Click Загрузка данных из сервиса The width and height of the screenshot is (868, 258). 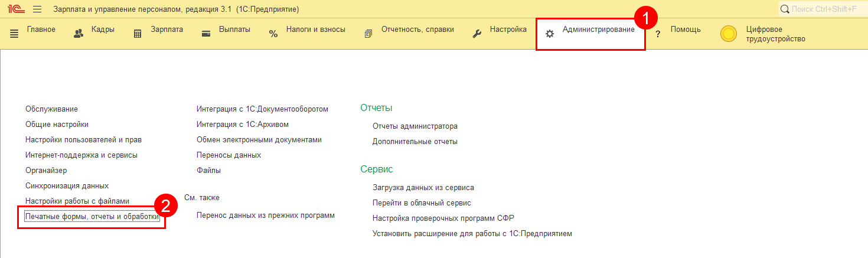(423, 188)
